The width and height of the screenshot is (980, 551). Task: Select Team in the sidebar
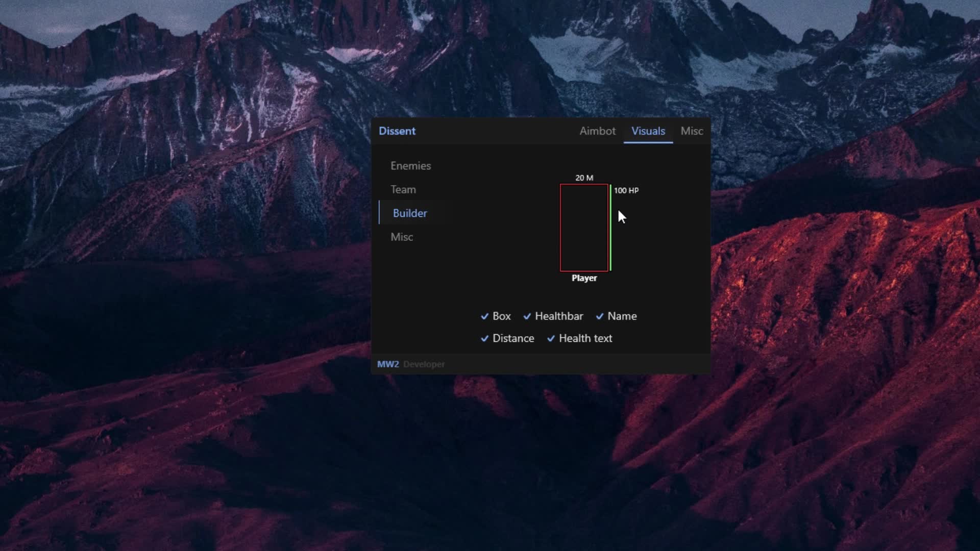coord(403,189)
